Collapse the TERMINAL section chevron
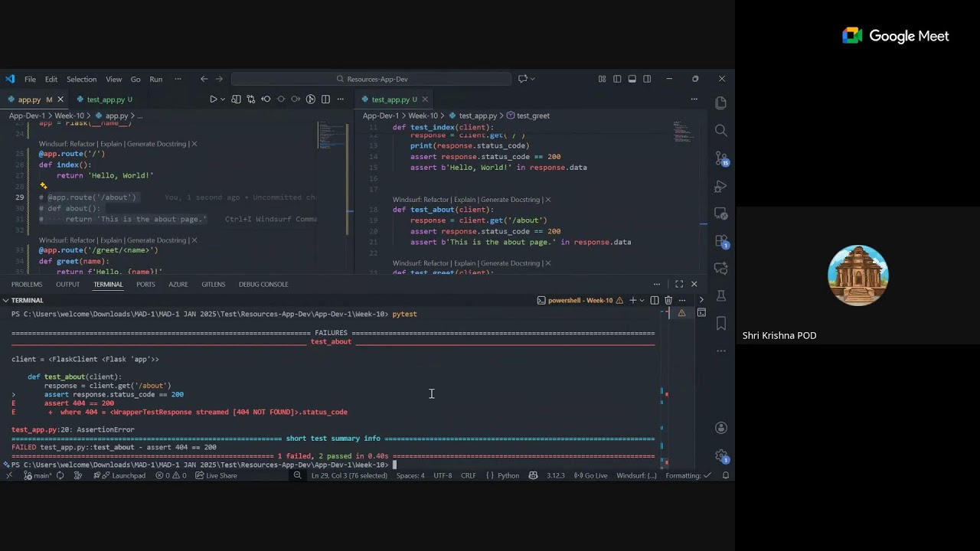Image resolution: width=980 pixels, height=551 pixels. click(x=5, y=300)
